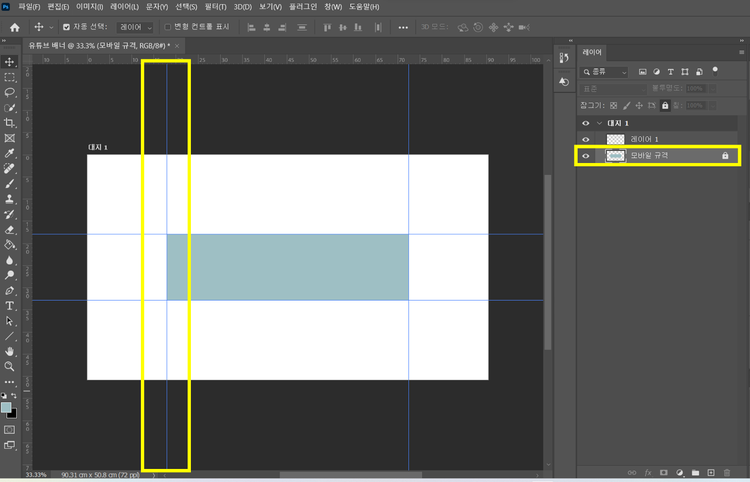The width and height of the screenshot is (750, 482).
Task: Open the Edit Toolbar three-dots in toolbox
Action: 10,382
